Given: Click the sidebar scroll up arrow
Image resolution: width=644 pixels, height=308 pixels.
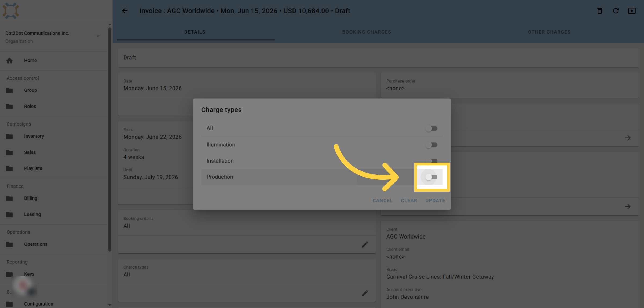Looking at the screenshot, I should (110, 24).
